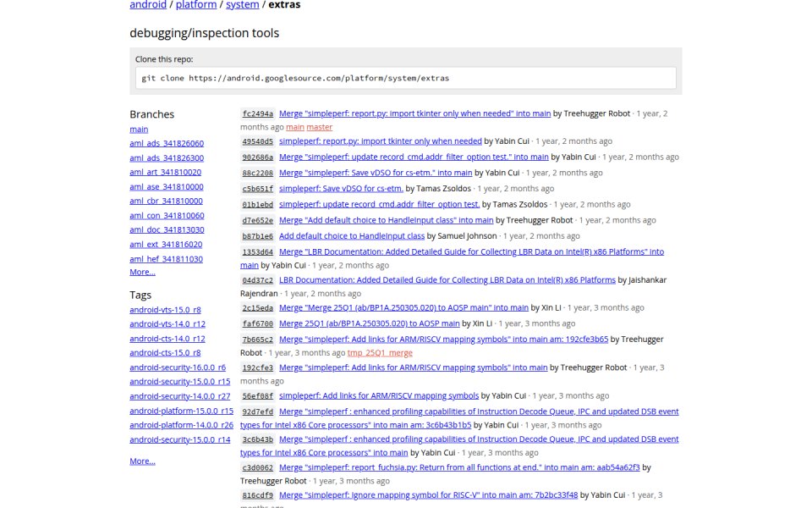Screen dimensions: 812x508
Task: Open commit hash c3d0062
Action: pos(257,467)
